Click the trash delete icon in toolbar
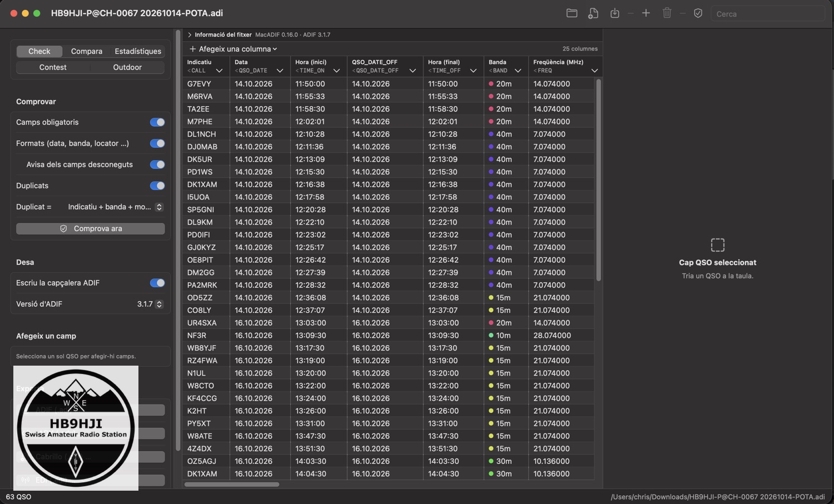This screenshot has height=504, width=834. pyautogui.click(x=667, y=13)
